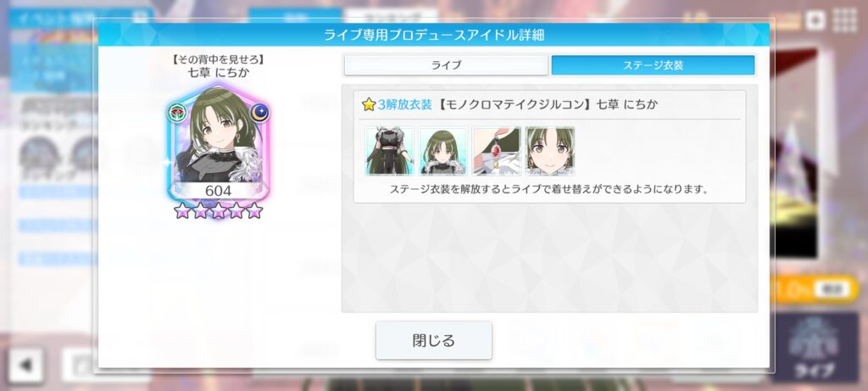Click the dialog title ライブ専用プロデュースアイドル詳細
Image resolution: width=868 pixels, height=391 pixels.
(x=434, y=35)
